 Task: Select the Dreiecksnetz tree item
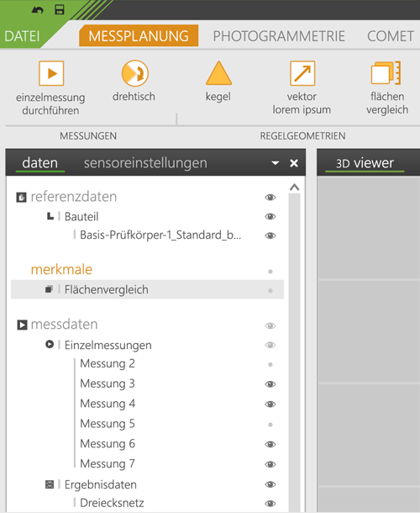[x=112, y=503]
